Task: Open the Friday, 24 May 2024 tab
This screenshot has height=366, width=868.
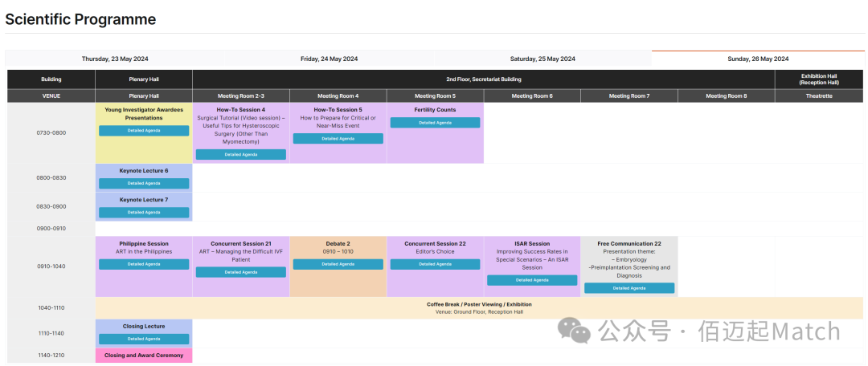Action: 330,59
